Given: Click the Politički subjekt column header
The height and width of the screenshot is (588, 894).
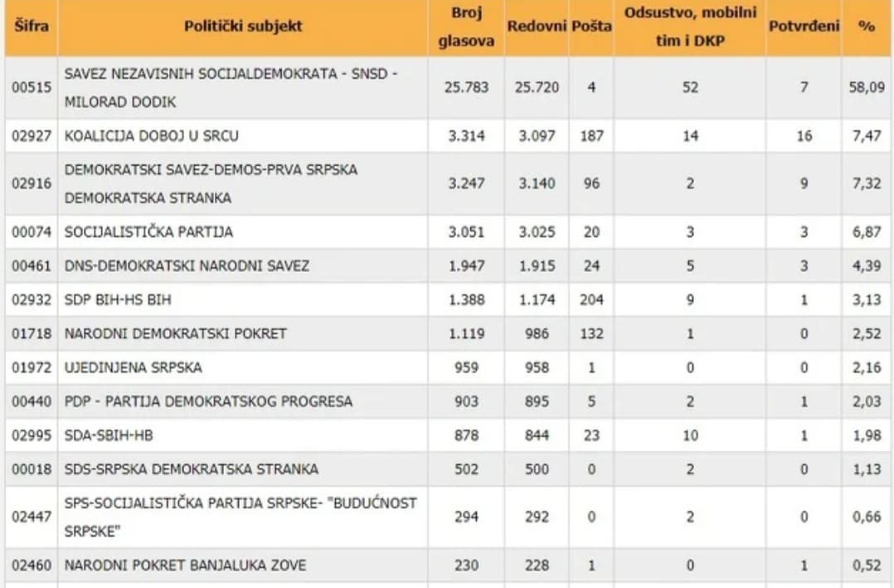Looking at the screenshot, I should [x=243, y=26].
